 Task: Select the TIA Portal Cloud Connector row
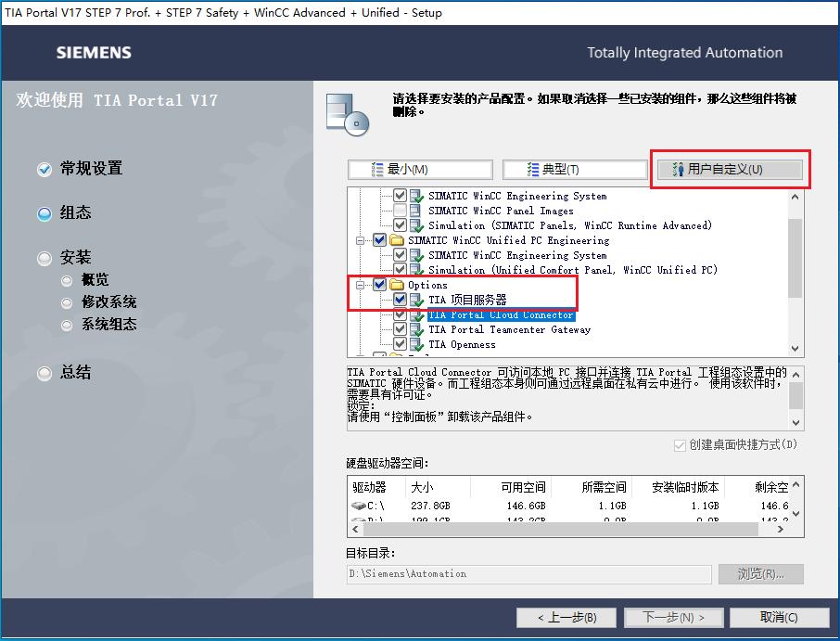501,314
